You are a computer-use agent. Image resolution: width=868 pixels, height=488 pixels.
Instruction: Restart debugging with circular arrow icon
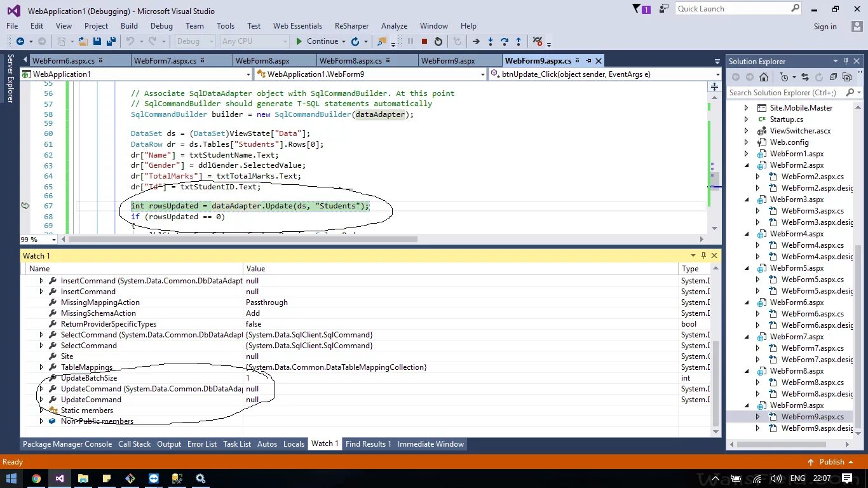438,41
